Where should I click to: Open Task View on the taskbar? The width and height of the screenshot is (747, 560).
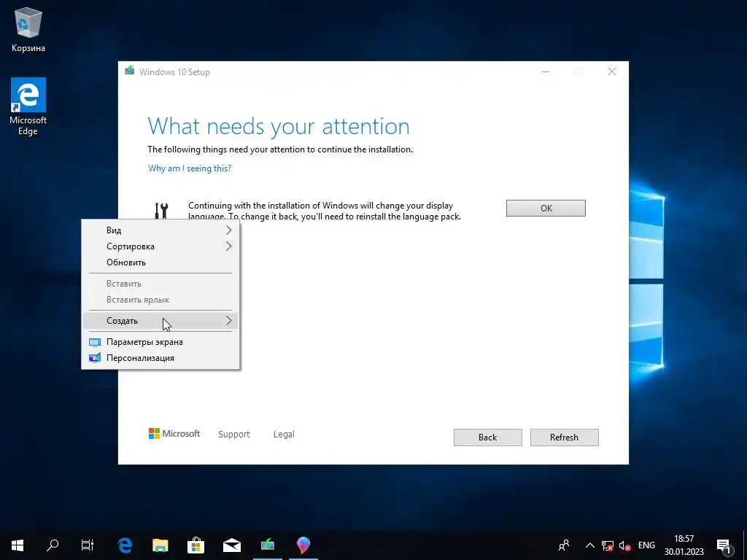pyautogui.click(x=88, y=545)
